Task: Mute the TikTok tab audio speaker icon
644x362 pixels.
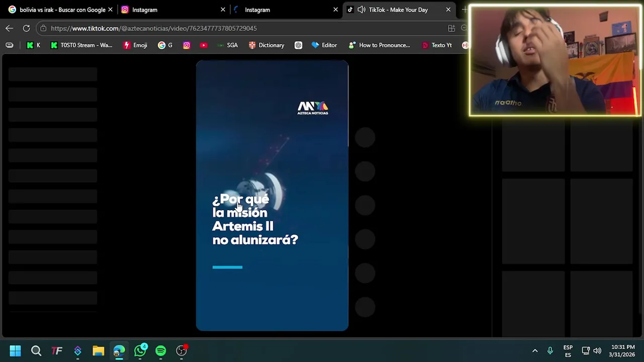Action: (x=361, y=10)
